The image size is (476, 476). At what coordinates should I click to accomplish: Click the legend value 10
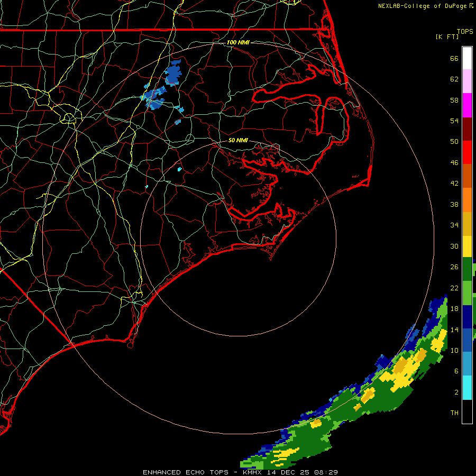[x=454, y=350]
